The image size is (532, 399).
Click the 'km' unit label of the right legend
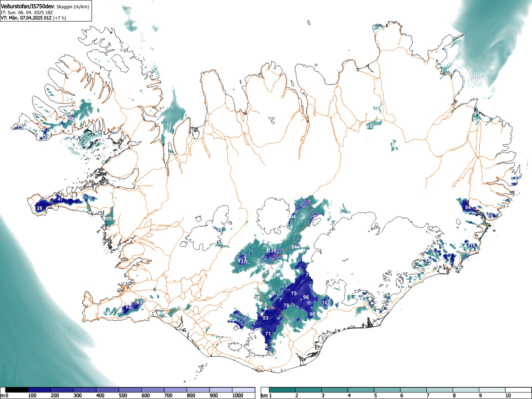pyautogui.click(x=264, y=396)
